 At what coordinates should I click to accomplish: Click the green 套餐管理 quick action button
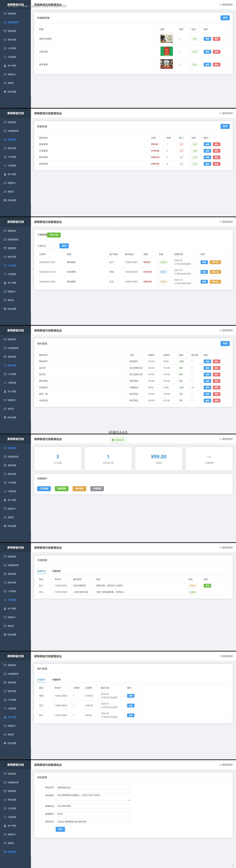(62, 489)
